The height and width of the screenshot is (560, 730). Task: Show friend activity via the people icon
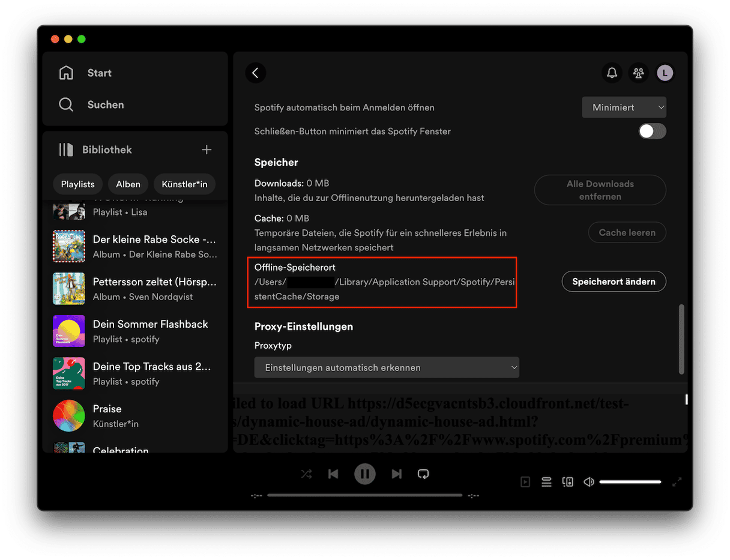pos(638,73)
